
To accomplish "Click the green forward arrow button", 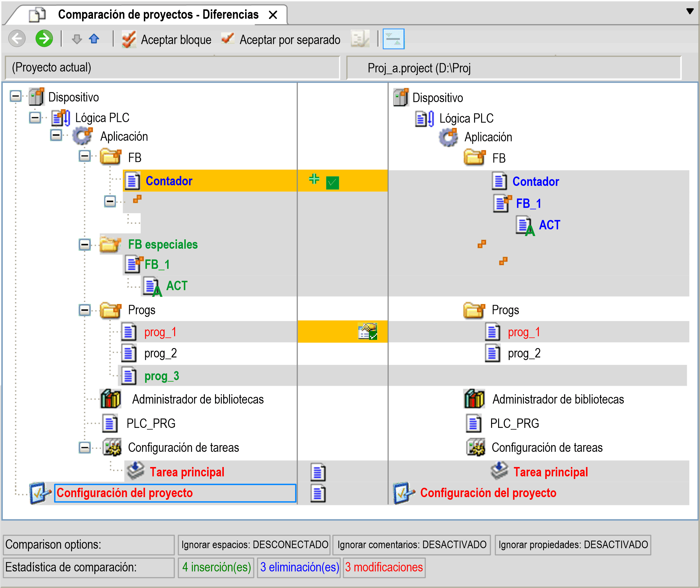I will 44,39.
